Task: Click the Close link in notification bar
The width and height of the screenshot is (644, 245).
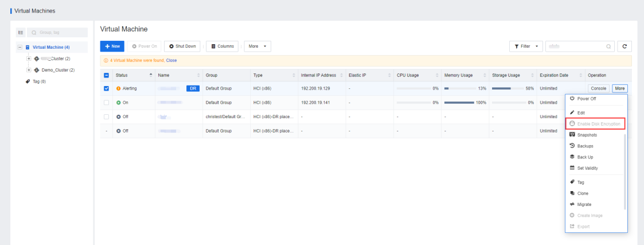Action: (171, 60)
